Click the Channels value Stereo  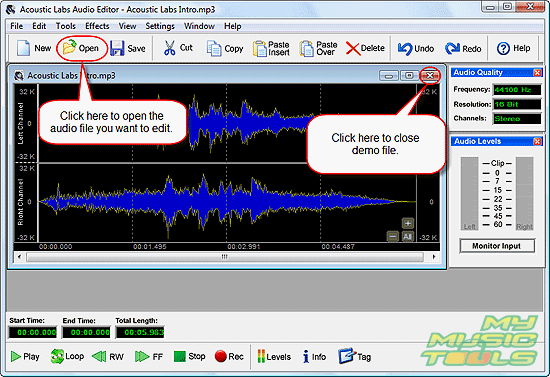(517, 119)
